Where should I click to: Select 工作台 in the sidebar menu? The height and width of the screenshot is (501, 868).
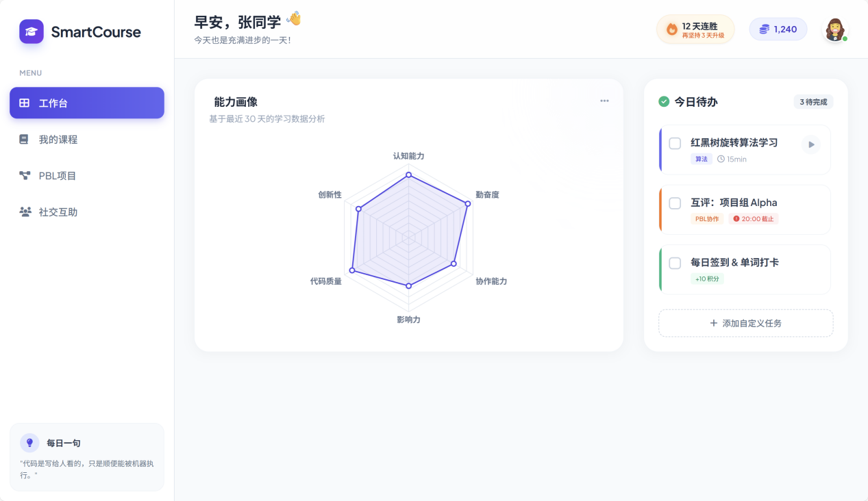[87, 103]
